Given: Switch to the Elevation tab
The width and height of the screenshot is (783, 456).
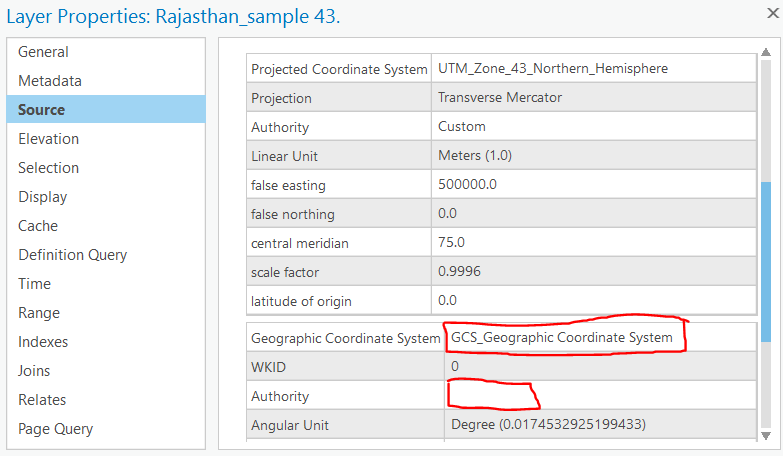Looking at the screenshot, I should click(49, 139).
